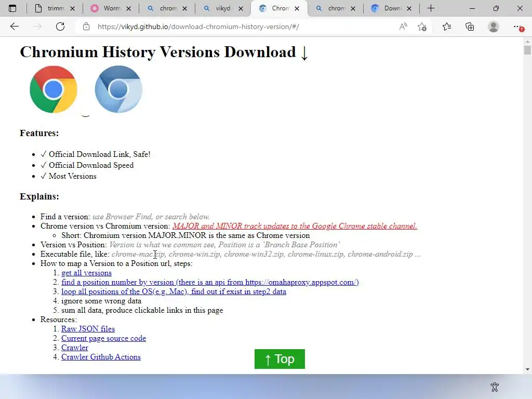Open the get all versions link
This screenshot has height=399, width=532.
coord(86,273)
